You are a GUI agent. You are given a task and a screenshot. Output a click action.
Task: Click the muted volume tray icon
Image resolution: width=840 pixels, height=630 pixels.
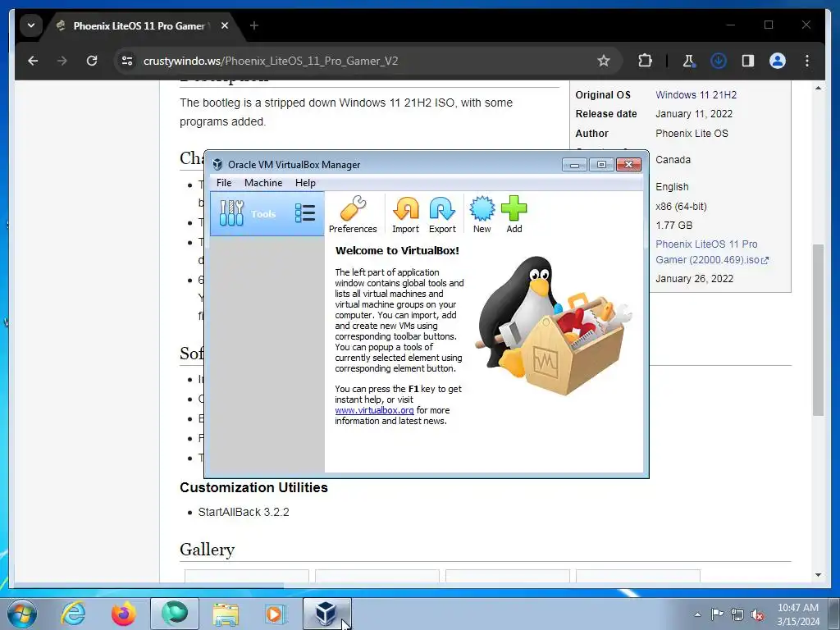coord(757,614)
